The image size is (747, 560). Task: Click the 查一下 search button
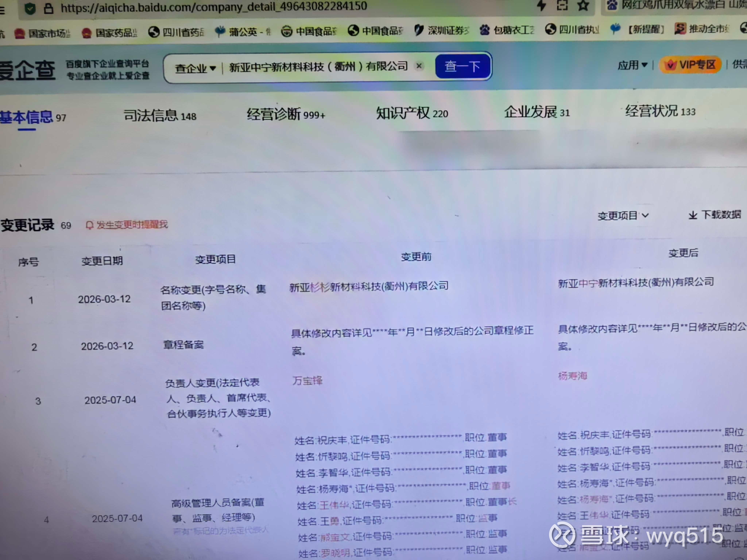click(x=462, y=66)
